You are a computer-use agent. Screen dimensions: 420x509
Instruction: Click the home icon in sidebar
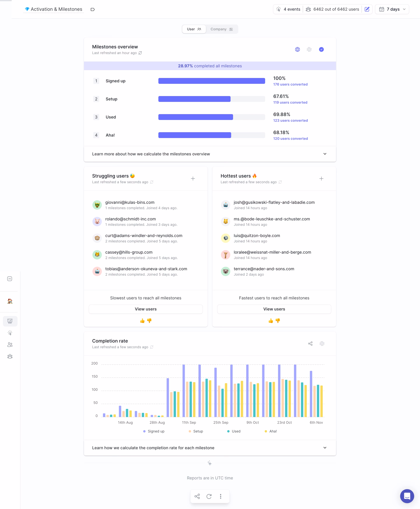[10, 301]
